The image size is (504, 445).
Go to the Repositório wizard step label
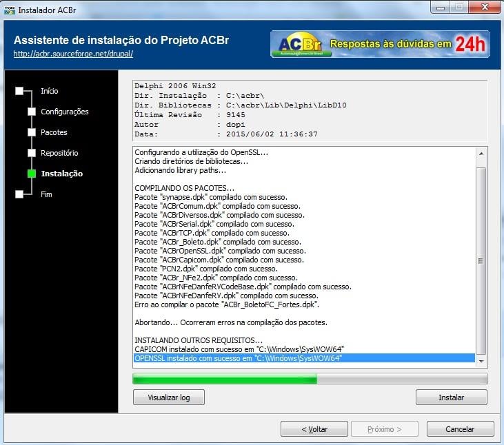pos(59,153)
